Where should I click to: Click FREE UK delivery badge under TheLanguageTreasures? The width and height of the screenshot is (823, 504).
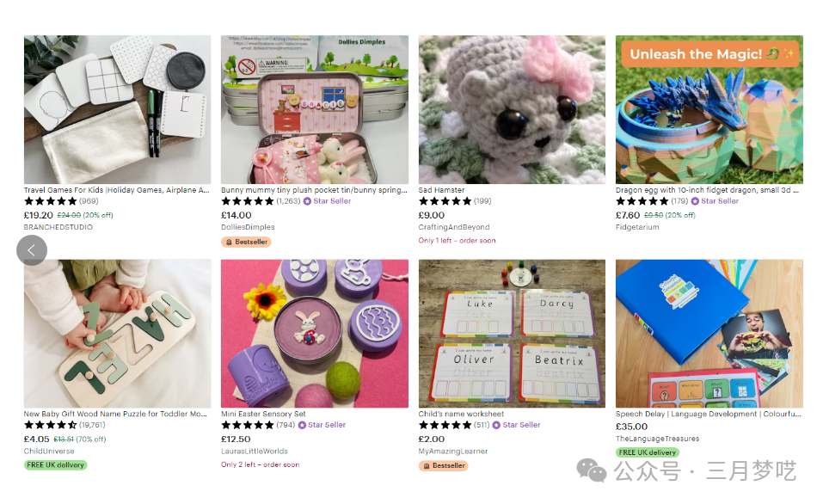648,452
